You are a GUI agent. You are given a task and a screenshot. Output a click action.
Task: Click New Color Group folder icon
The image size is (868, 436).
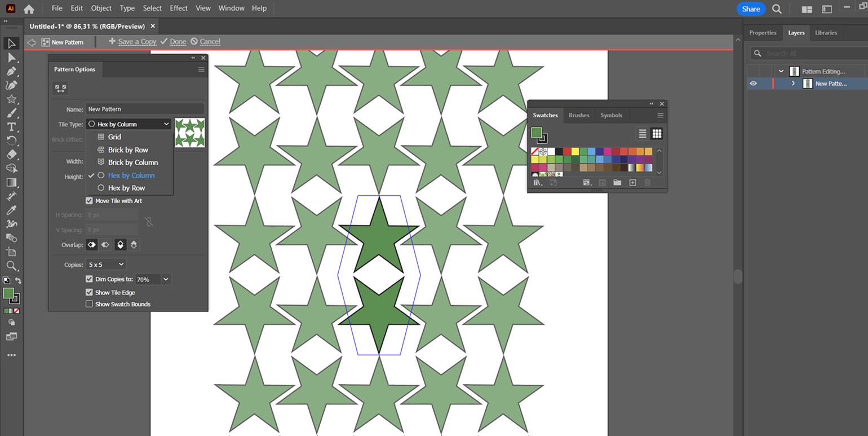pos(617,182)
